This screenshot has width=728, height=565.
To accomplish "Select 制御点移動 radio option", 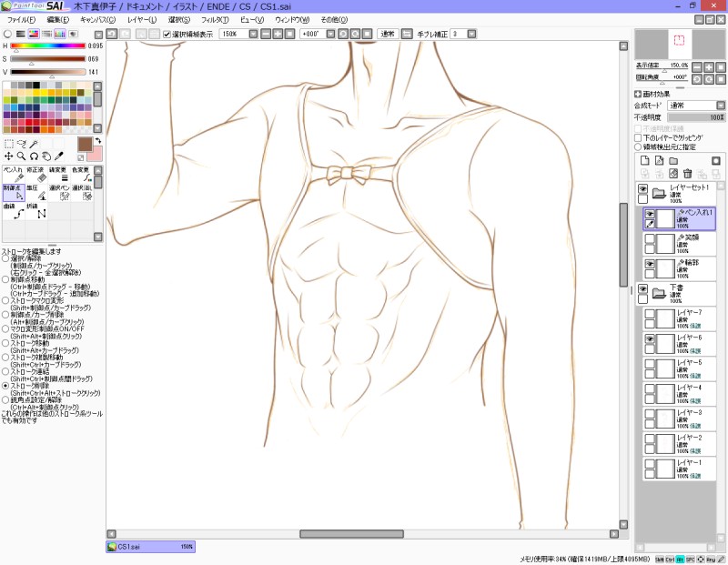I will tap(5, 279).
